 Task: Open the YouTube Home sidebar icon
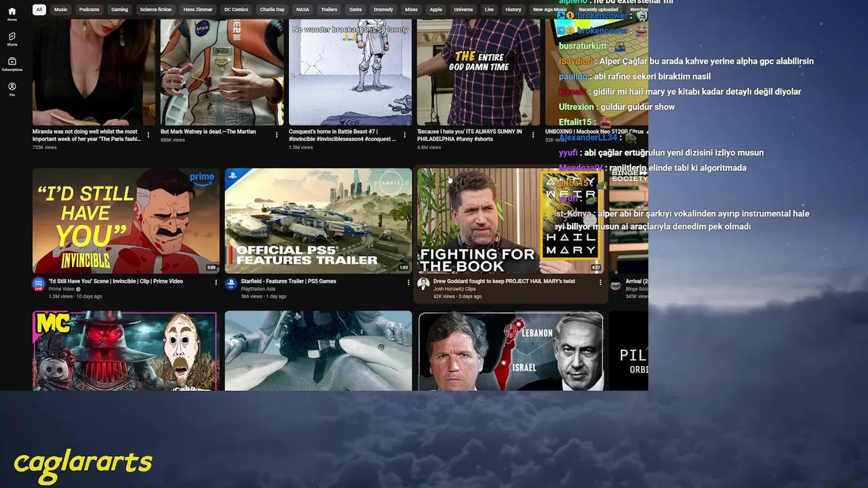pos(12,14)
